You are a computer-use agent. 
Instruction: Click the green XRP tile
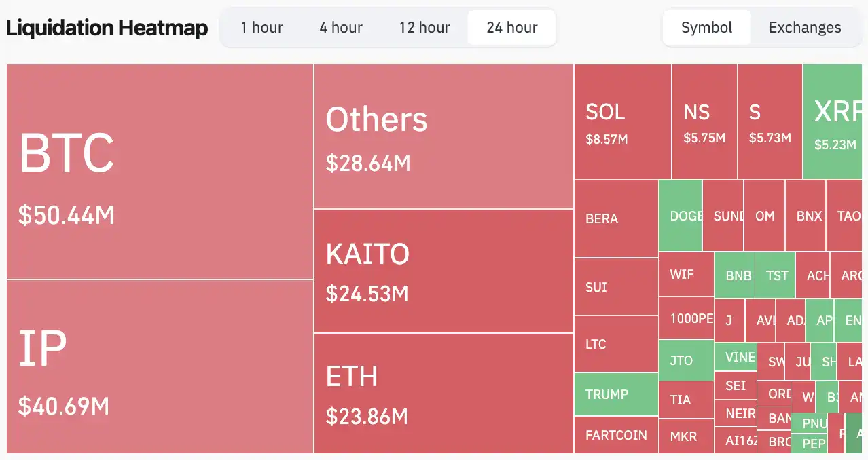pos(835,122)
